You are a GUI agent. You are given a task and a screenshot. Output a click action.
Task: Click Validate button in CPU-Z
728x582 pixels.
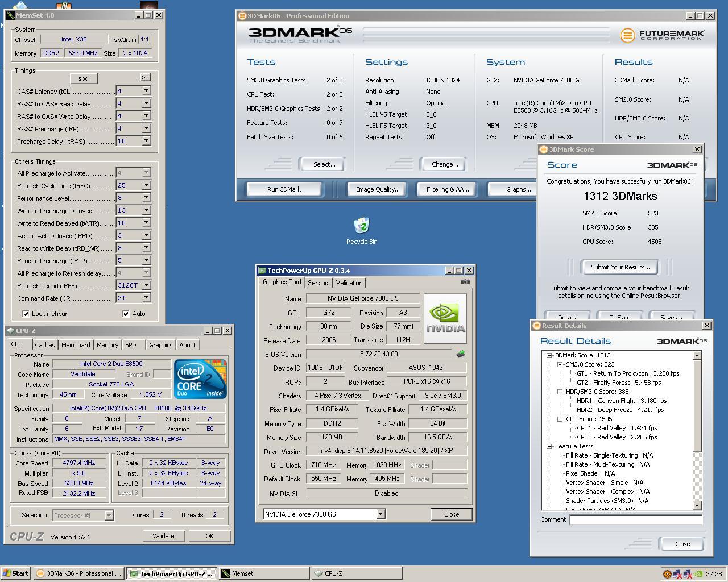163,536
